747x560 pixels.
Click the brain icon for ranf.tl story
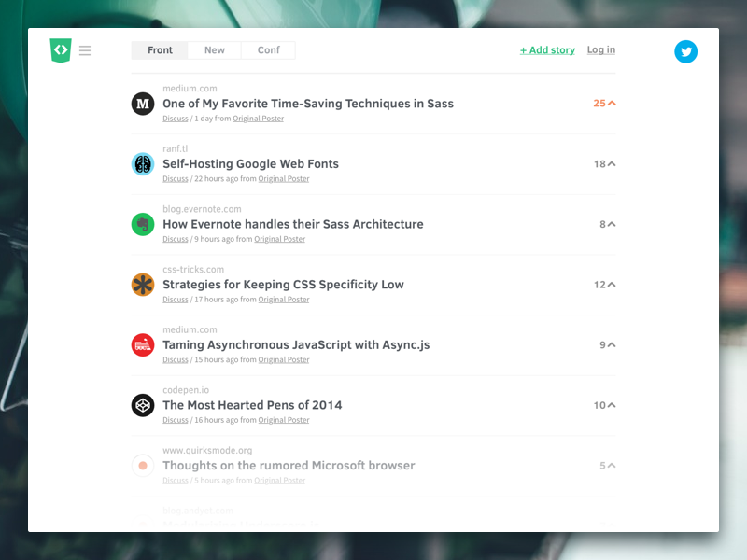coord(142,164)
